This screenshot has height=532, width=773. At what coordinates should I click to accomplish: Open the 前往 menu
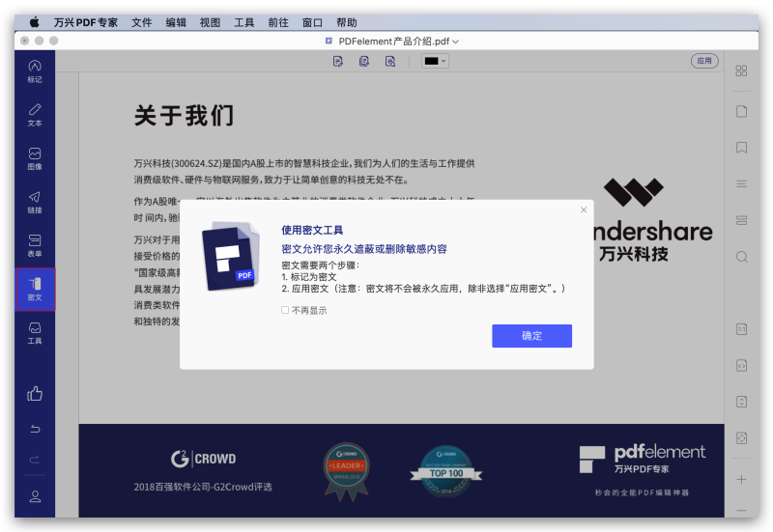[x=278, y=22]
